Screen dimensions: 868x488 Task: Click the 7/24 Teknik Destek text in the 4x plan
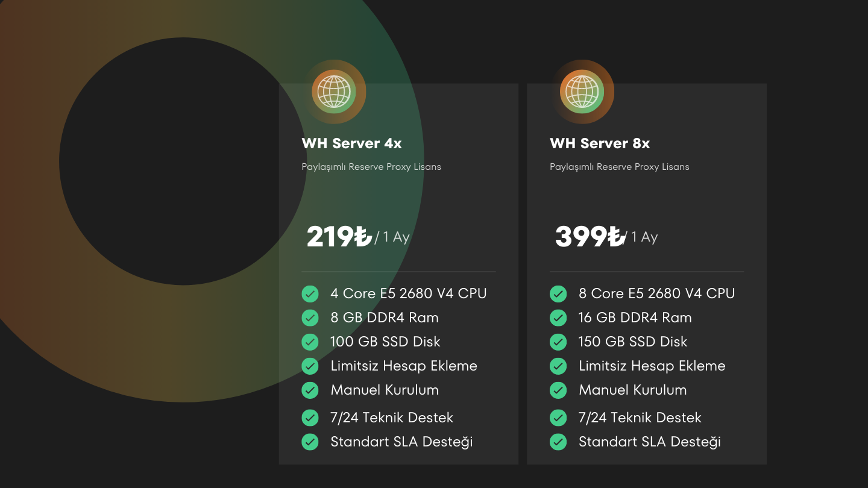pyautogui.click(x=392, y=418)
